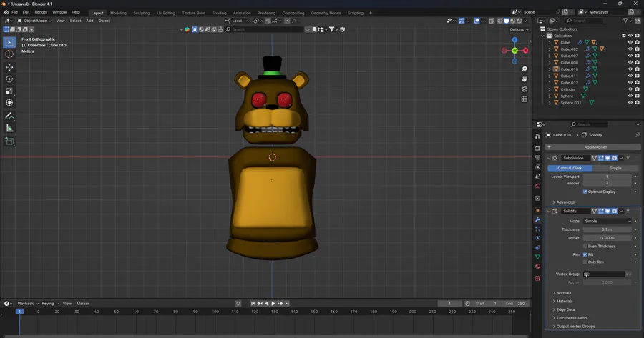Expand the Edge Data section
The height and width of the screenshot is (338, 644).
565,309
